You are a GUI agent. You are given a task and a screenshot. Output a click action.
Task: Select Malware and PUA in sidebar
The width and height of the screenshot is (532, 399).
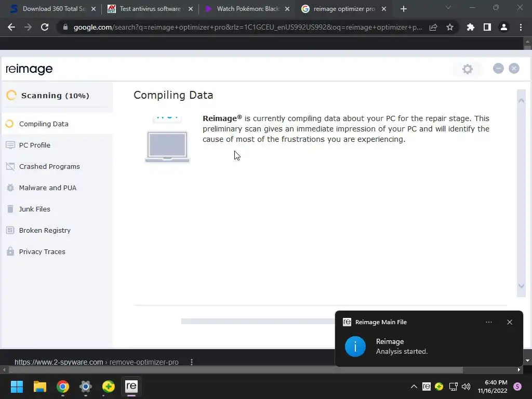pos(57,188)
